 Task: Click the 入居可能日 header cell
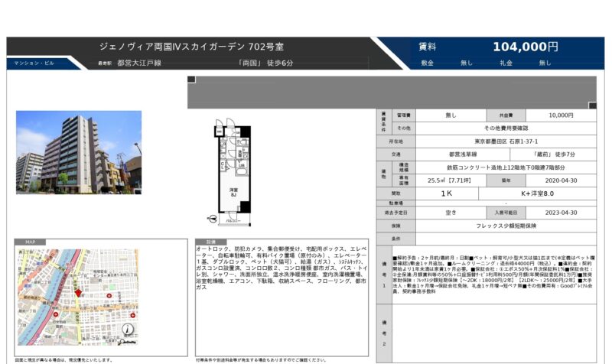[506, 213]
